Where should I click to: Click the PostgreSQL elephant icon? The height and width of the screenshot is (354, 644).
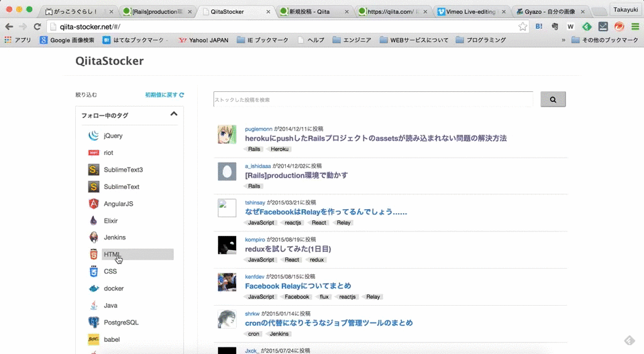(x=94, y=322)
